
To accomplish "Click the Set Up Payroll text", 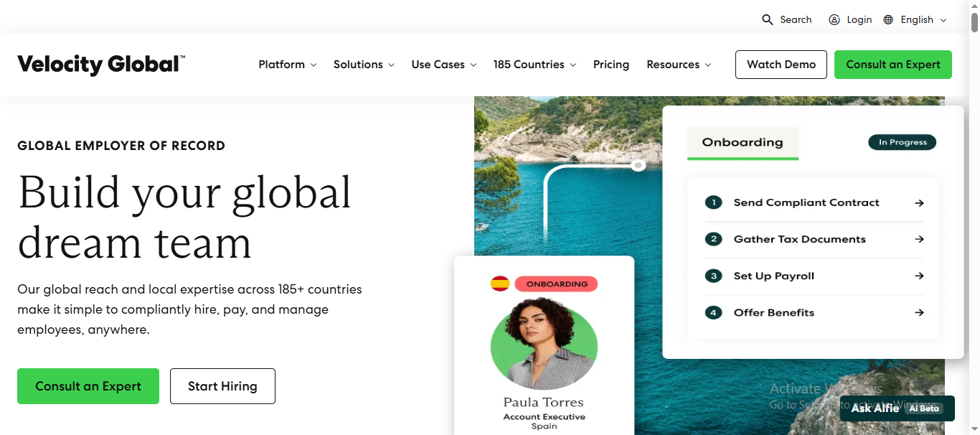I will [774, 276].
